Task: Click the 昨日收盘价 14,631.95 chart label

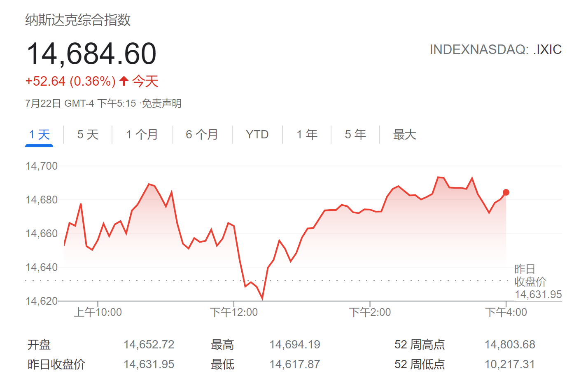Action: (538, 282)
